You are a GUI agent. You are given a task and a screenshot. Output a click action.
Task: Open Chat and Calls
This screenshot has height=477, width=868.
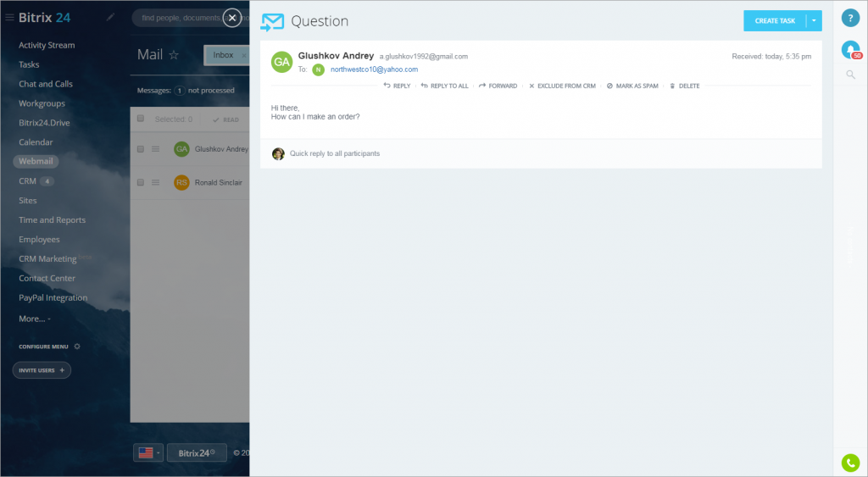coord(46,84)
